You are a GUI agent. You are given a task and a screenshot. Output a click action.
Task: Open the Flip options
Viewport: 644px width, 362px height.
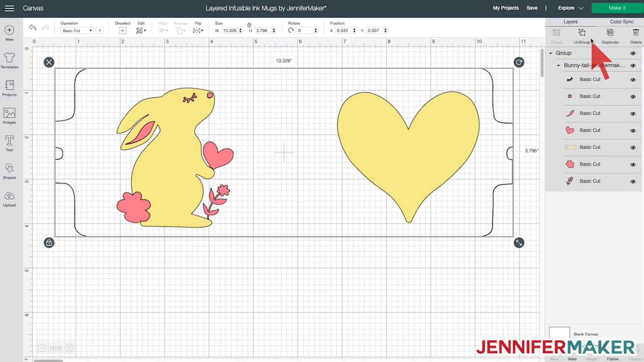[x=198, y=31]
